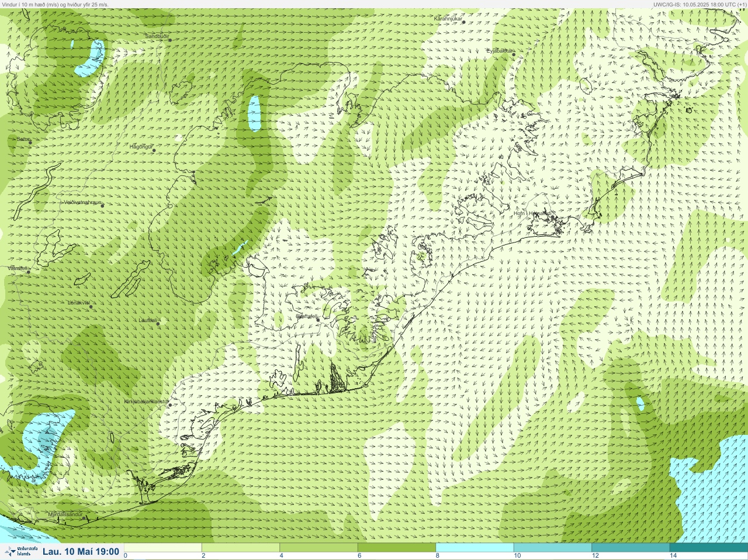Click the legend value label '14'
The height and width of the screenshot is (560, 748).
[673, 556]
